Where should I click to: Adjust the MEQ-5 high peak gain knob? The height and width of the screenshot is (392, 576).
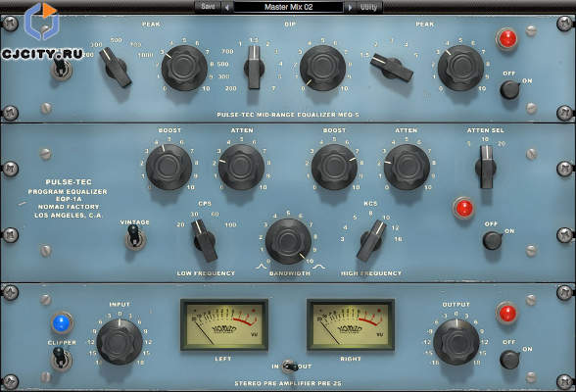click(x=460, y=68)
